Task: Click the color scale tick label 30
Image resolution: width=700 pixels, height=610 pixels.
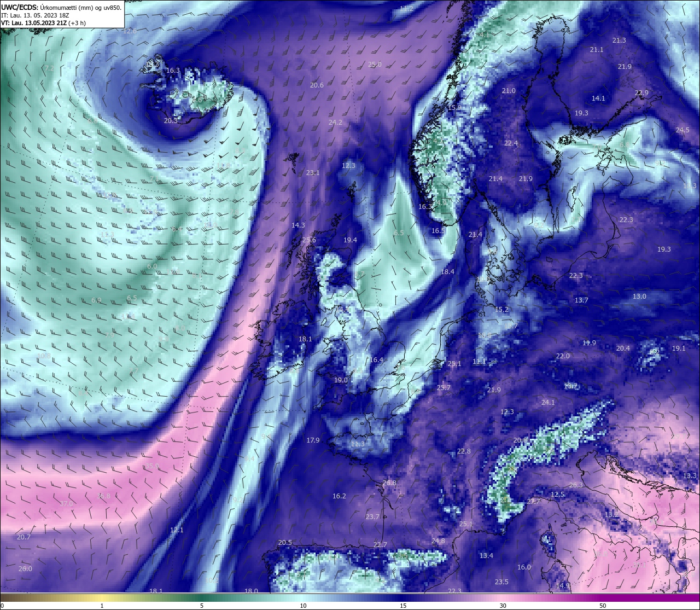Action: [503, 606]
